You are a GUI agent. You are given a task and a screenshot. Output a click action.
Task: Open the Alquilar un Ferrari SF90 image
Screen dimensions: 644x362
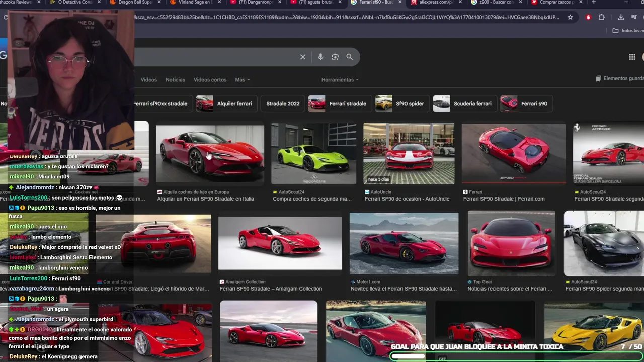pos(210,154)
